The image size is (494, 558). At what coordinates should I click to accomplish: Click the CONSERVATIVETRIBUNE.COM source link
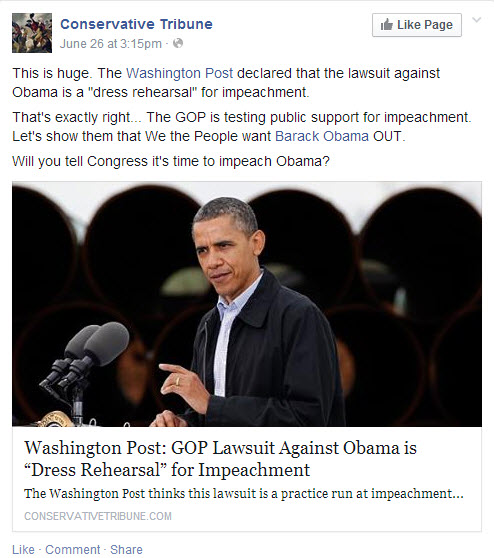(98, 516)
